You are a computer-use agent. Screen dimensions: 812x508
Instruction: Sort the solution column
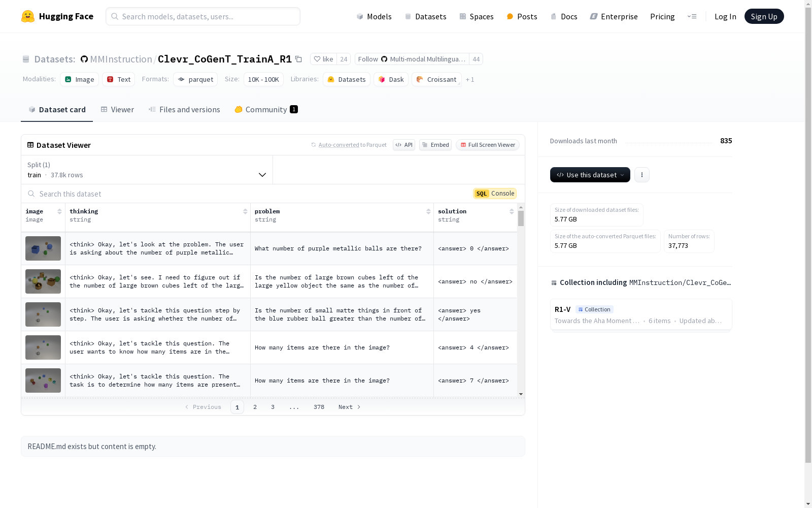click(x=512, y=211)
